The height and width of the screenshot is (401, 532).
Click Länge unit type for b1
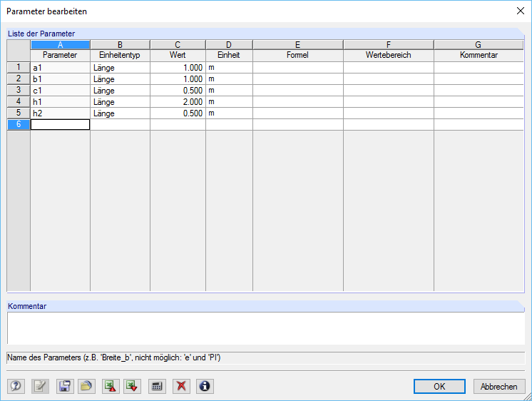click(x=120, y=79)
